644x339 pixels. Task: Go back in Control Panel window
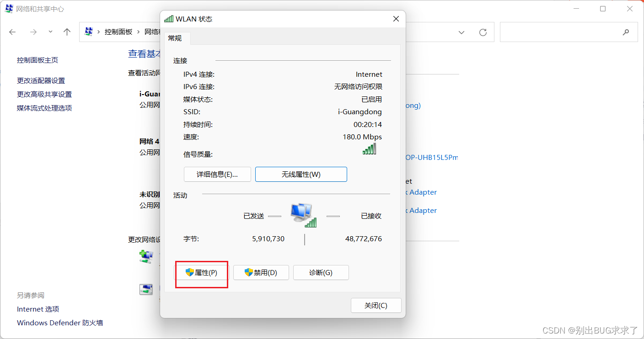click(x=12, y=32)
